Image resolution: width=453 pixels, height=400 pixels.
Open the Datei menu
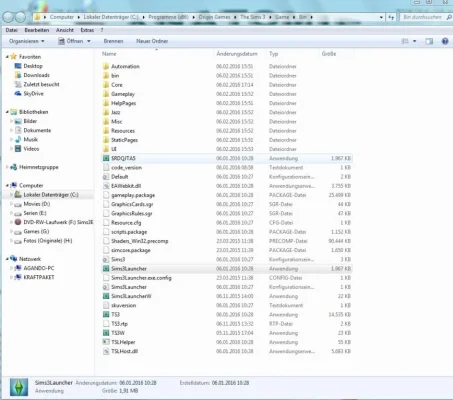[12, 30]
